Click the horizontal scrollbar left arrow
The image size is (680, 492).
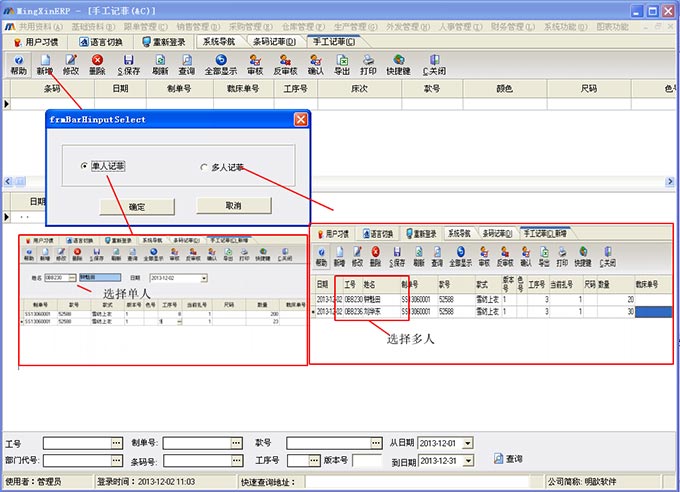coord(8,181)
